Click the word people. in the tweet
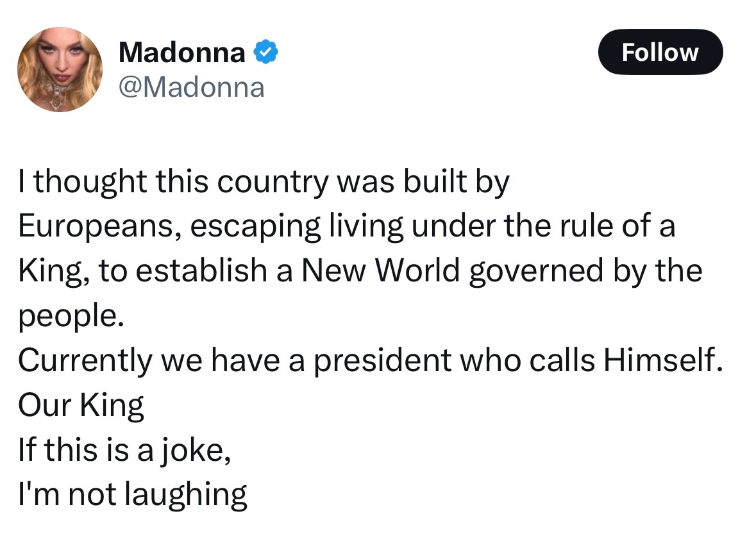The width and height of the screenshot is (756, 548). 71,317
